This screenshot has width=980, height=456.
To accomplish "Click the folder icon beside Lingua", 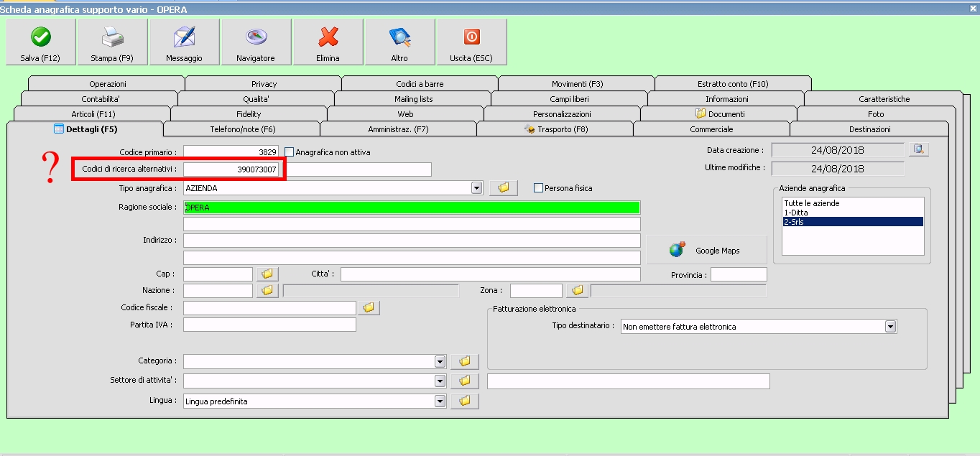I will [464, 401].
